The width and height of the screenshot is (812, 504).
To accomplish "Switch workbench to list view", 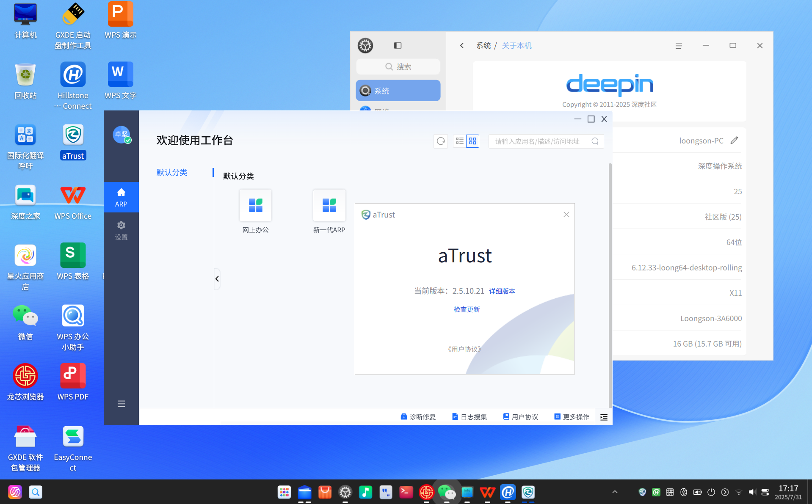I will click(x=459, y=141).
